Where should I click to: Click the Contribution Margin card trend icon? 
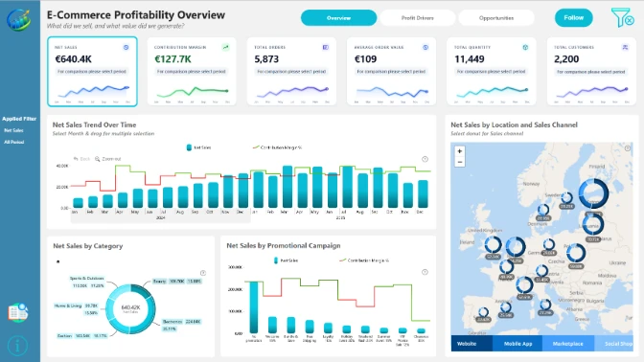pos(225,47)
